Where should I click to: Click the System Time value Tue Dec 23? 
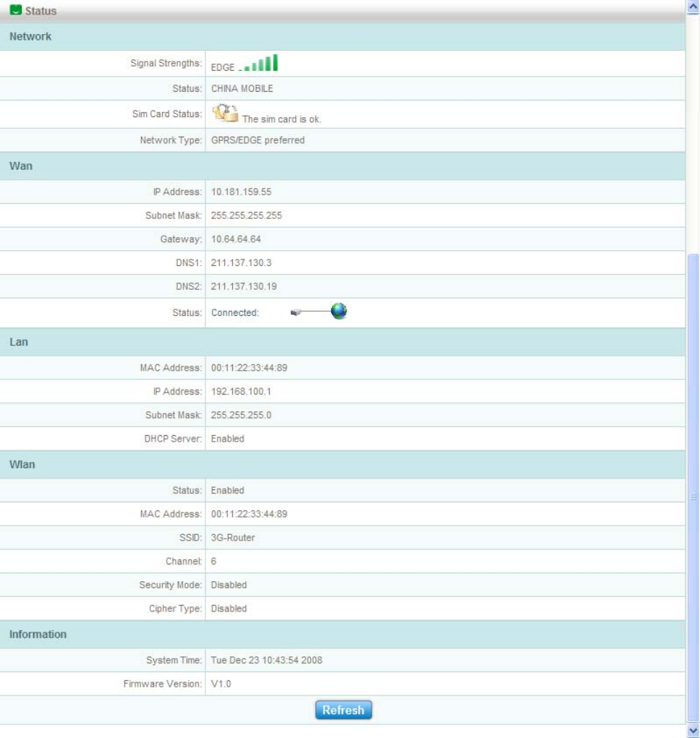pyautogui.click(x=266, y=660)
